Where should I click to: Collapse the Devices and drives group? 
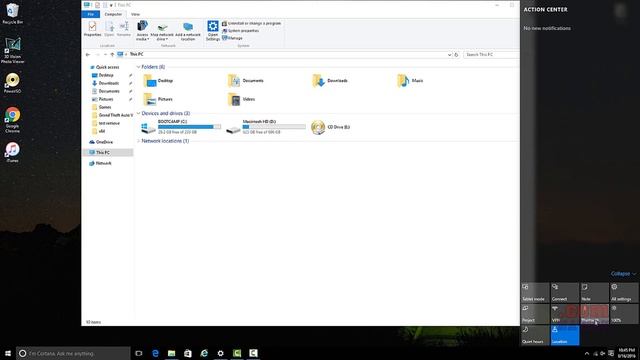(138, 113)
